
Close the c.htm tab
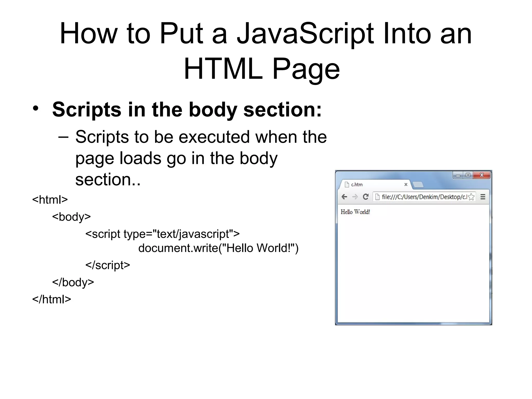[x=406, y=184]
